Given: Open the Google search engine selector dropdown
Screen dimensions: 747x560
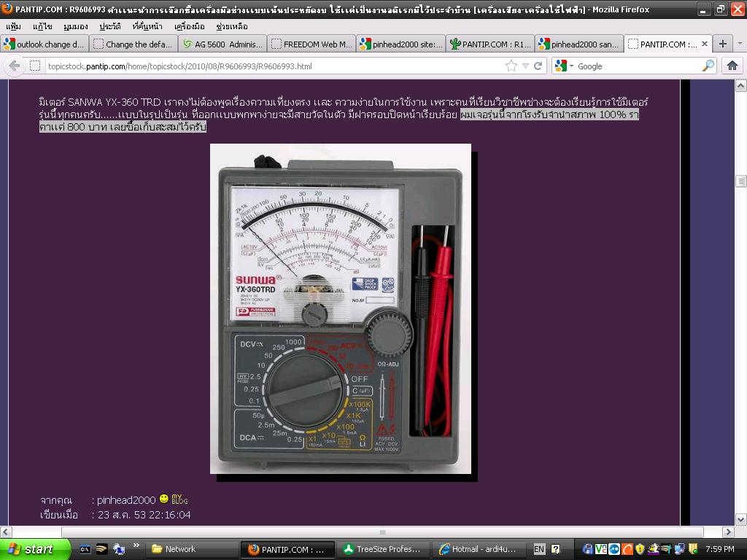Looking at the screenshot, I should click(x=564, y=66).
